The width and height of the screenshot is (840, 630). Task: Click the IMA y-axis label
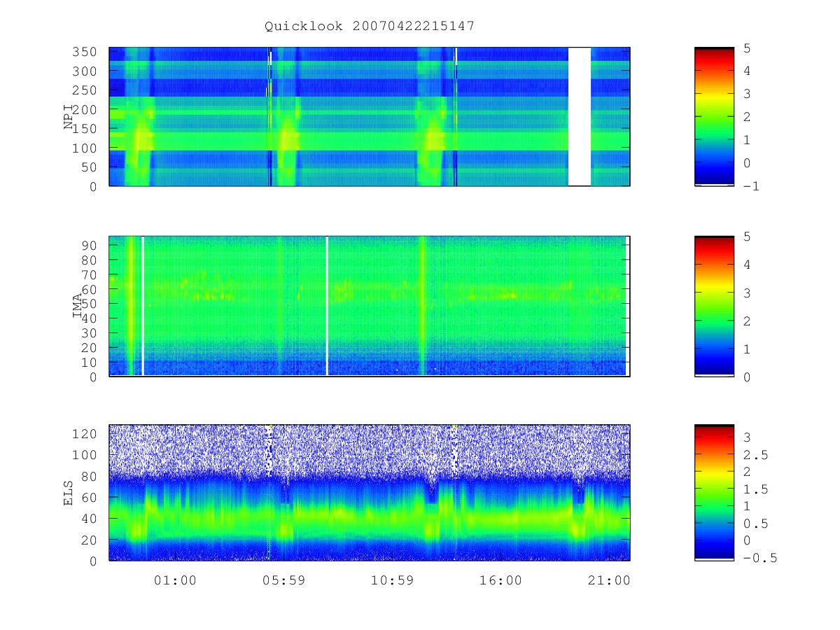point(78,307)
